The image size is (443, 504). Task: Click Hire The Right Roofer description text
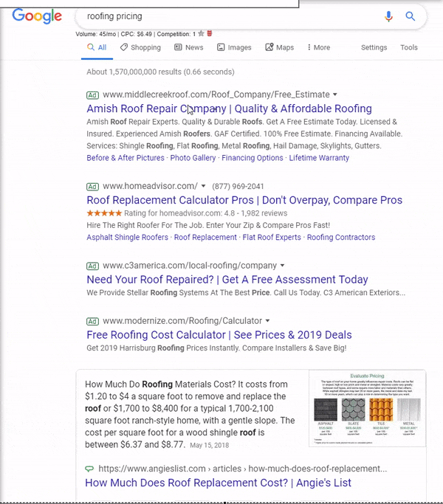208,225
